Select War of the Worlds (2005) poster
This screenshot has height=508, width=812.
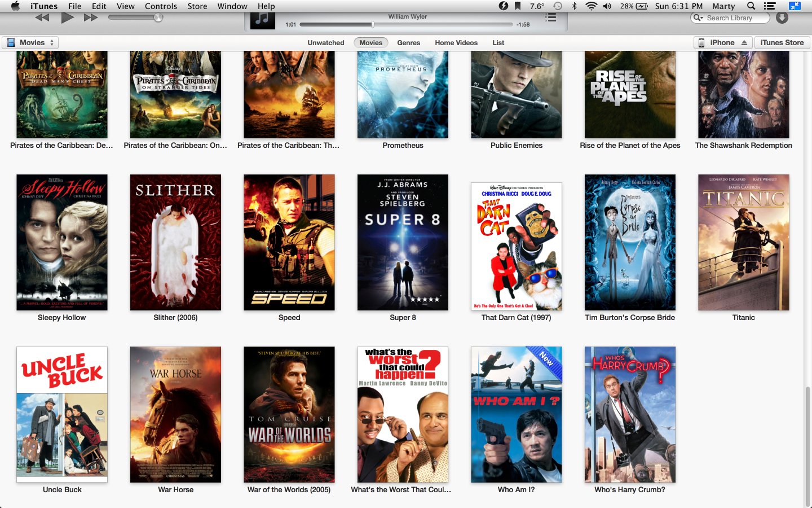coord(289,414)
